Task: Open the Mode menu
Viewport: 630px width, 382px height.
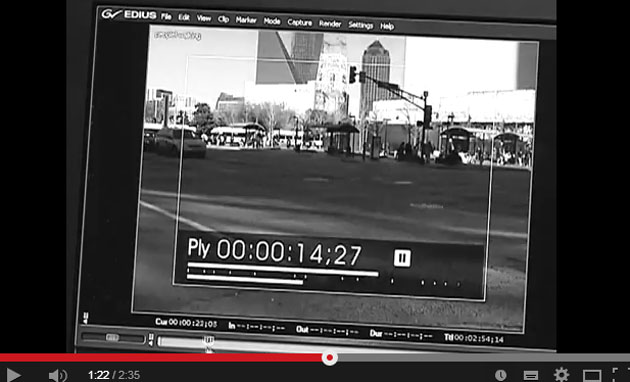Action: point(272,21)
